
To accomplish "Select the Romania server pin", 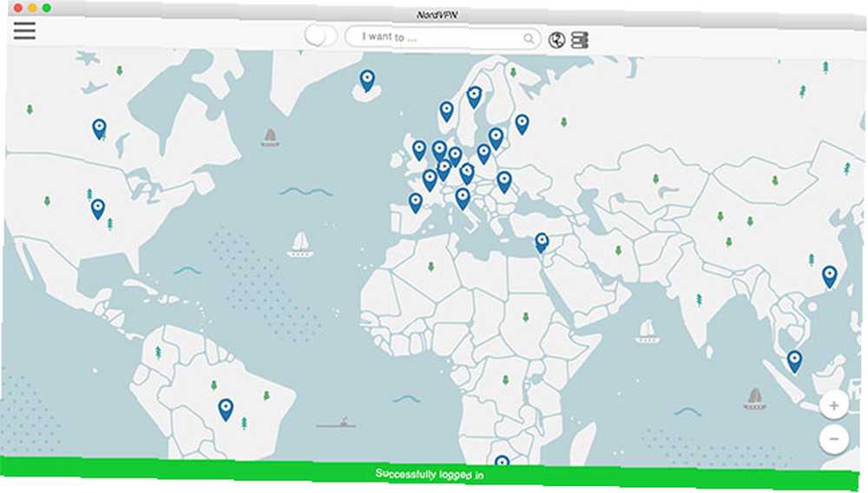I will click(x=503, y=181).
